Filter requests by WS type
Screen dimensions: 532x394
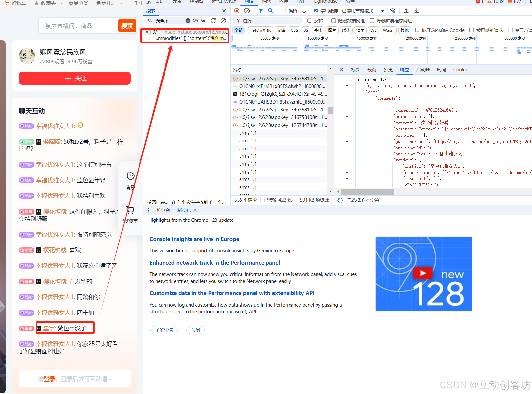pyautogui.click(x=373, y=30)
